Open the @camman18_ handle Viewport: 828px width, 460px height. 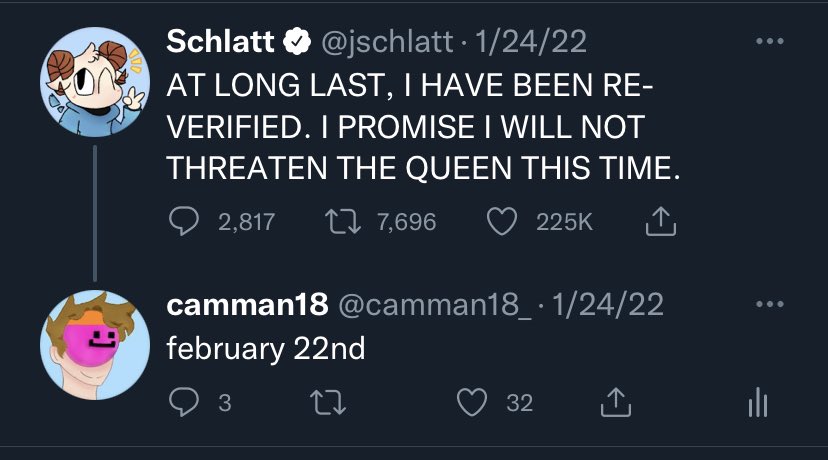[x=435, y=305]
